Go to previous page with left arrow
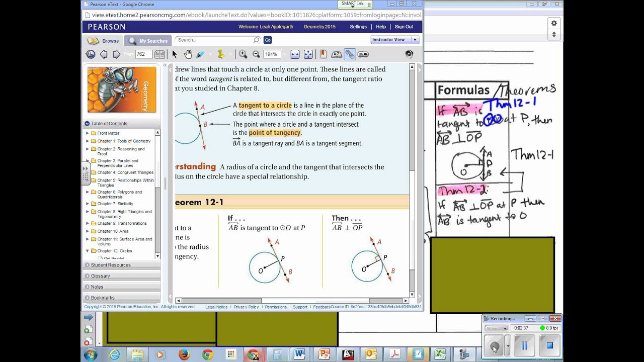 (x=104, y=54)
